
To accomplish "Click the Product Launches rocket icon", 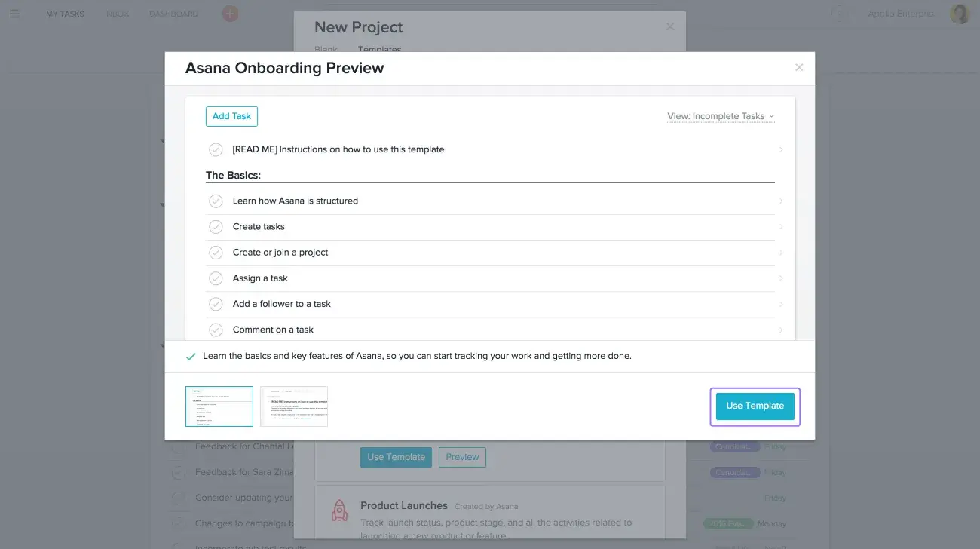I will [x=340, y=511].
